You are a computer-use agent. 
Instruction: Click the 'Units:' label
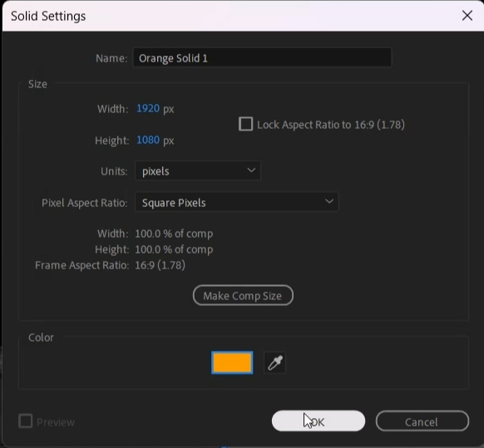pos(114,171)
